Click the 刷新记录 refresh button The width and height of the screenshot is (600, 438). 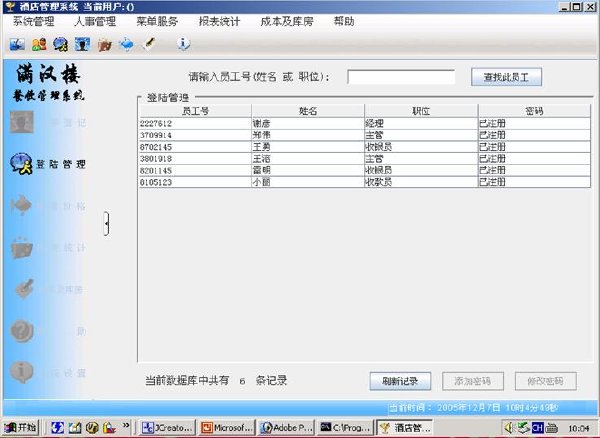point(400,381)
